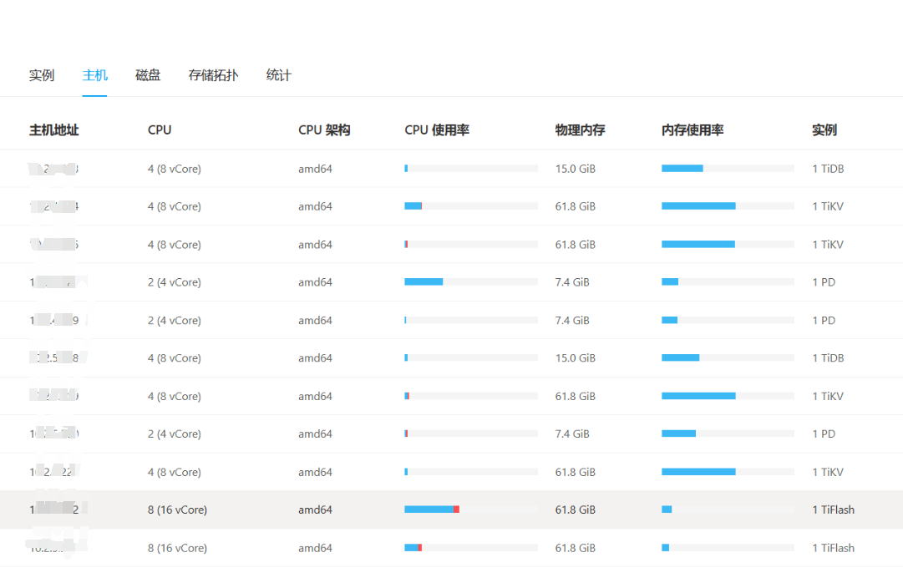Image resolution: width=903 pixels, height=588 pixels.
Task: Click 8 (16 vCore) in the highlighted row
Action: pos(177,509)
